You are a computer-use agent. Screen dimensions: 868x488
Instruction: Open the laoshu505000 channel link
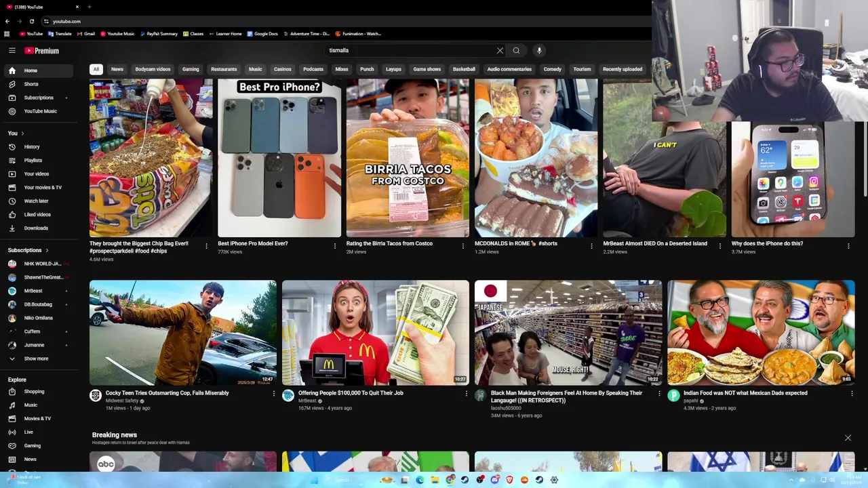point(506,408)
